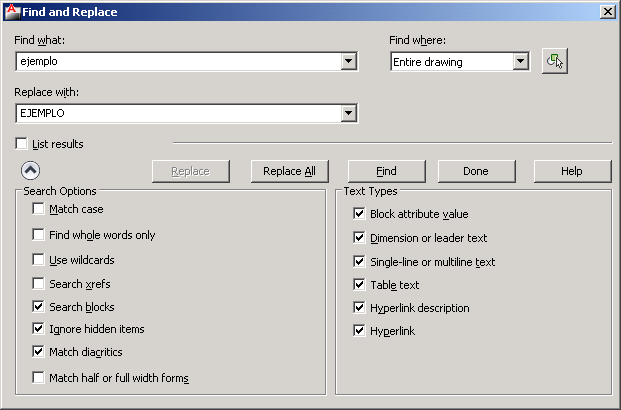Click the AutoCAD icon in the title bar
The height and width of the screenshot is (410, 621).
12,12
